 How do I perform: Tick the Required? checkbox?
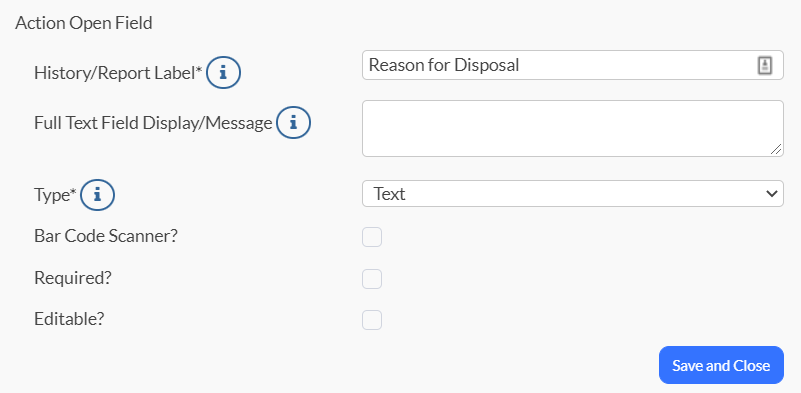(372, 279)
